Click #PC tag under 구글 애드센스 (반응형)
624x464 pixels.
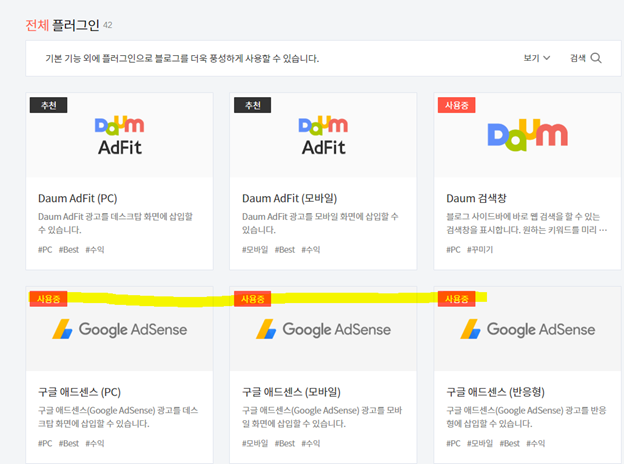453,443
